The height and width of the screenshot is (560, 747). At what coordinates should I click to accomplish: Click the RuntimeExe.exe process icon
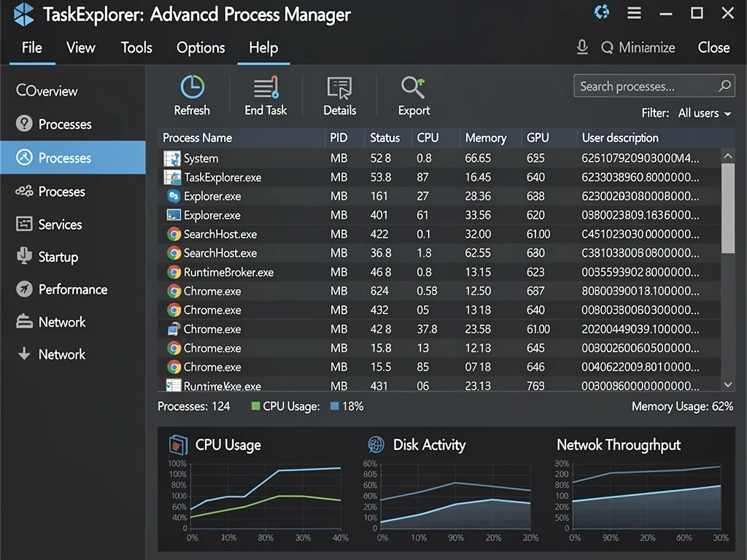[173, 385]
